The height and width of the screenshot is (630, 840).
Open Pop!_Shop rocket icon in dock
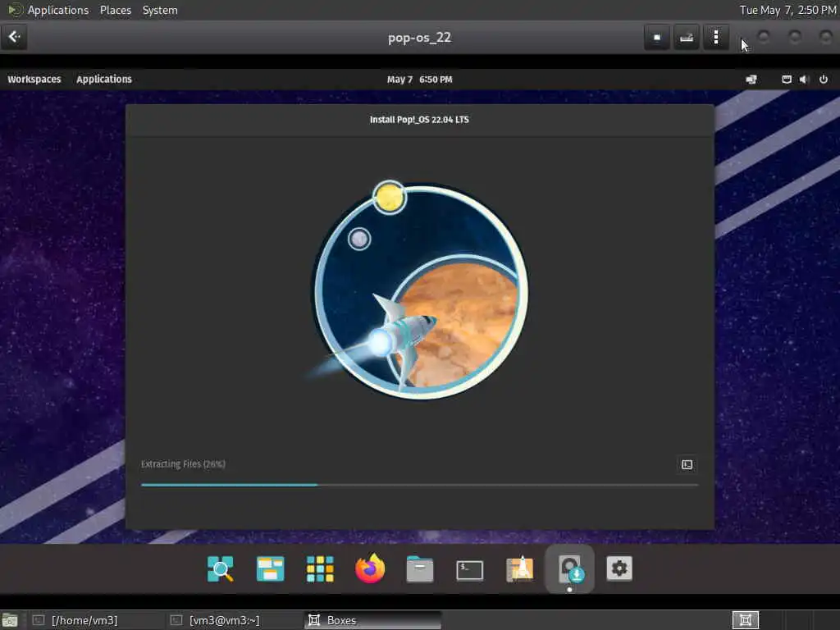click(x=519, y=568)
